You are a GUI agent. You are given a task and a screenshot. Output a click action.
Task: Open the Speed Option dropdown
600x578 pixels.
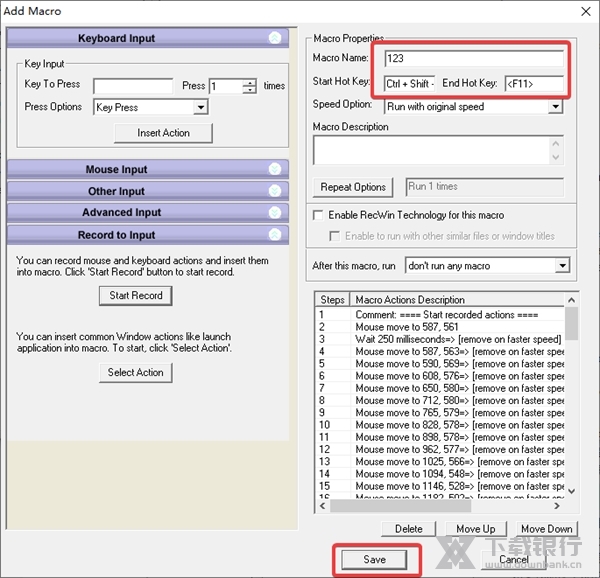click(556, 106)
